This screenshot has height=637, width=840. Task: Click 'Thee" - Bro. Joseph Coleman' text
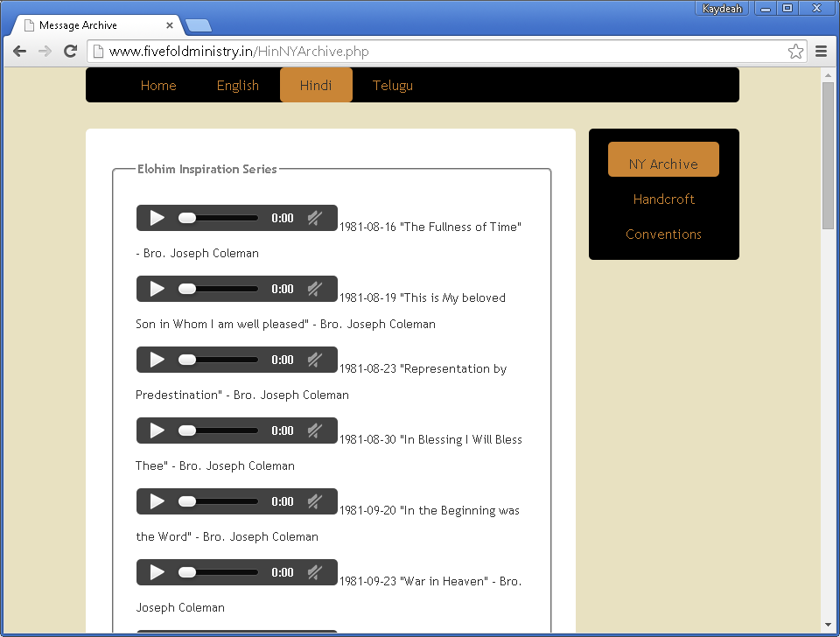point(215,465)
